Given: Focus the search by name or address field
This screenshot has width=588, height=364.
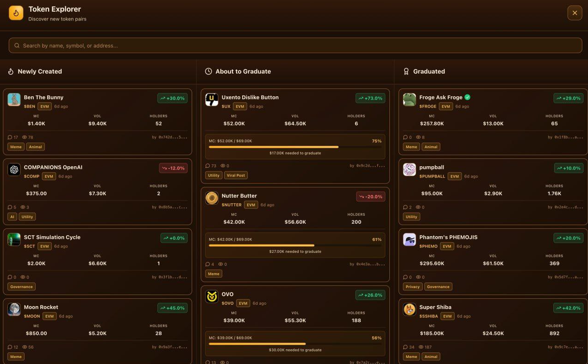Looking at the screenshot, I should tap(295, 45).
